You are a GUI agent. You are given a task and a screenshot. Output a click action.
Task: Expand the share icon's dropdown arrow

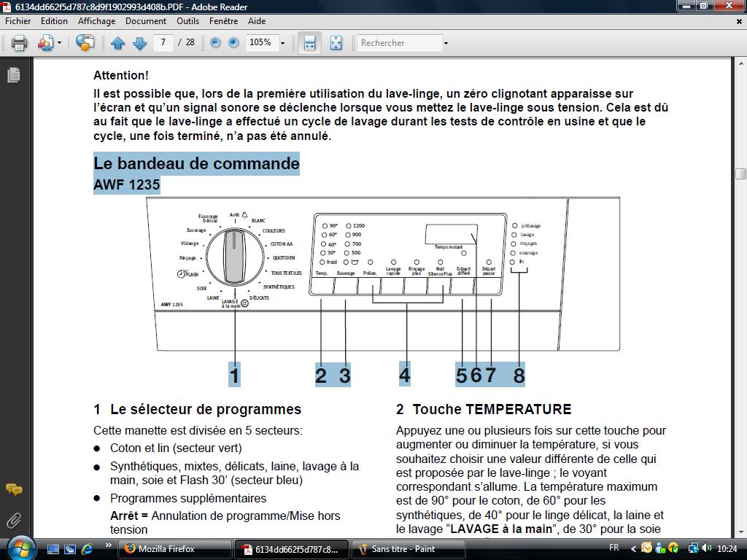click(x=60, y=43)
